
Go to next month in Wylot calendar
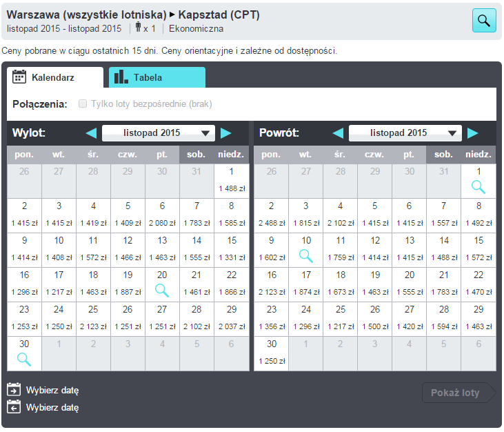tap(225, 133)
